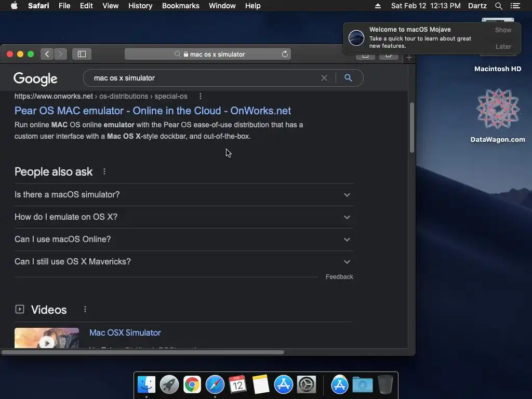Open the Window menu

pyautogui.click(x=222, y=6)
